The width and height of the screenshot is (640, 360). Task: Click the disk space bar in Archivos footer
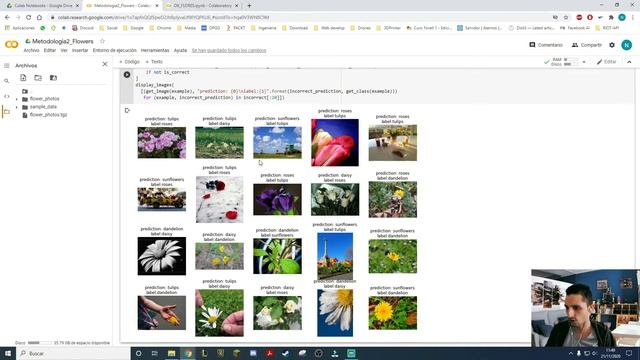[40, 343]
